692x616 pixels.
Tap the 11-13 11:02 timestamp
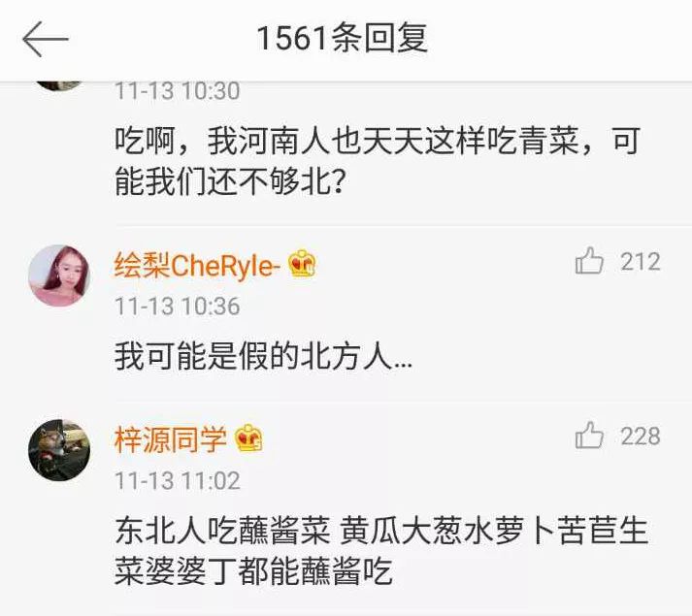pyautogui.click(x=178, y=480)
